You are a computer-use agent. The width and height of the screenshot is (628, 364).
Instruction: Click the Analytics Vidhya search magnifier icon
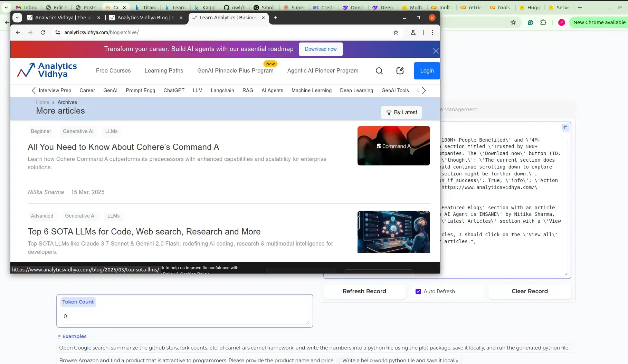coord(379,71)
